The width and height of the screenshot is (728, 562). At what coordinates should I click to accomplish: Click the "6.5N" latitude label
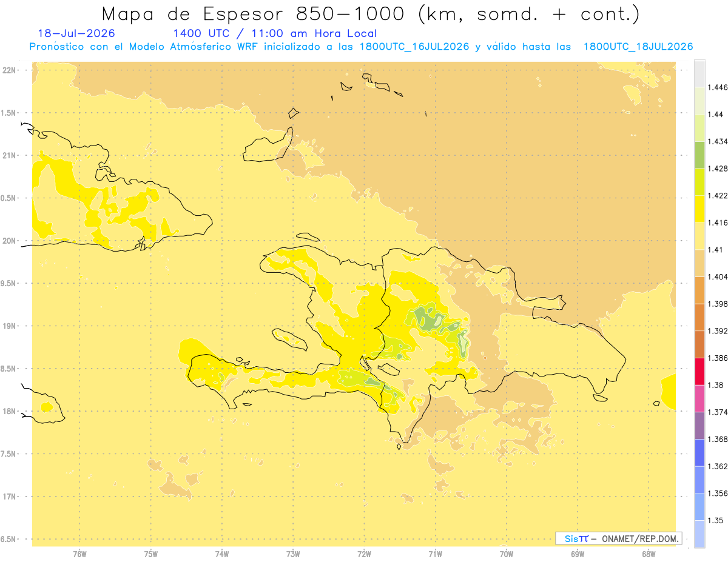(x=10, y=539)
